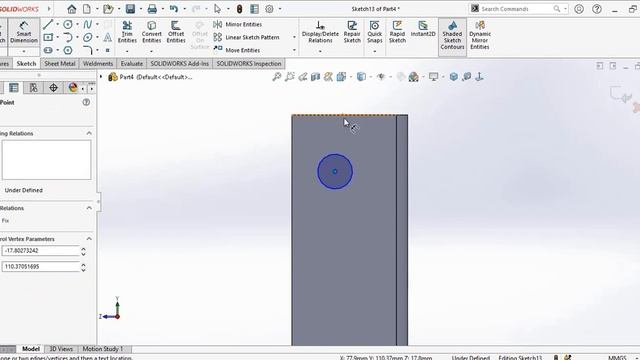The image size is (640, 360).
Task: Click Move Entities
Action: point(237,50)
